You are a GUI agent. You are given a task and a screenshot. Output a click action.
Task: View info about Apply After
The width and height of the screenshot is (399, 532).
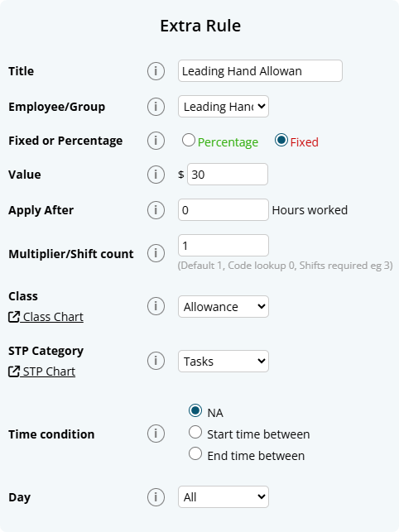click(x=156, y=210)
